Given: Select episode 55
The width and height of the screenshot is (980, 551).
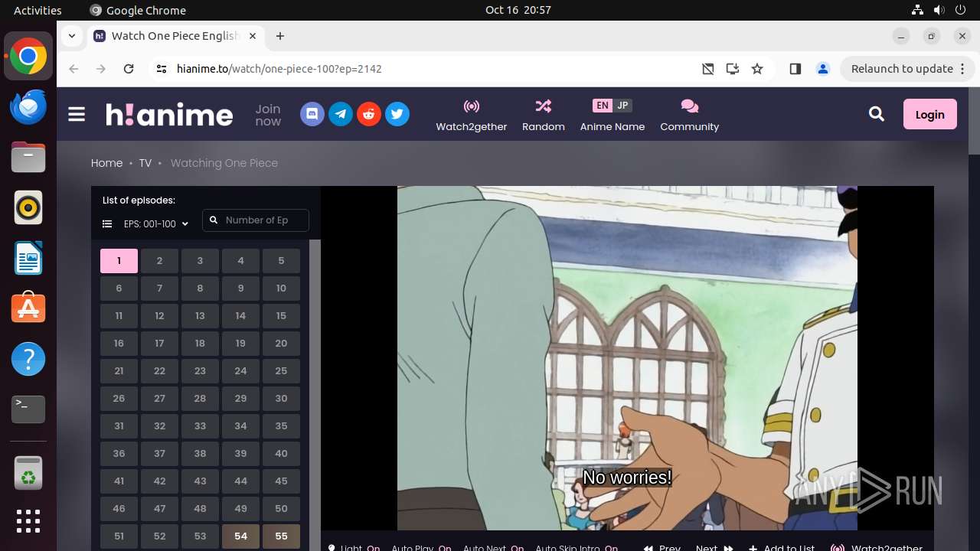Looking at the screenshot, I should (x=281, y=536).
